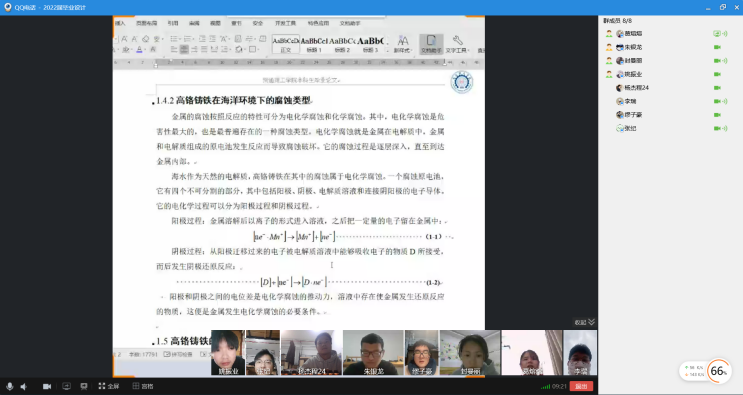Turn the camera on or off
This screenshot has width=743, height=395.
pyautogui.click(x=47, y=386)
